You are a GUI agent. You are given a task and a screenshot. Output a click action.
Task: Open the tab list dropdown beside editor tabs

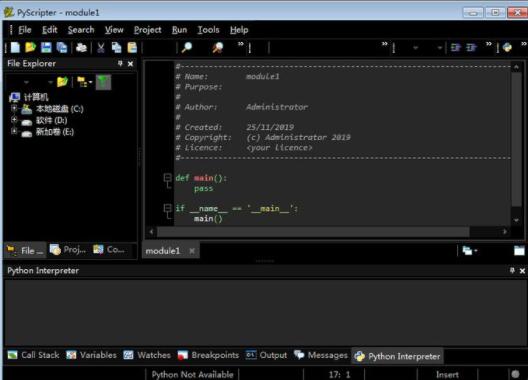tap(470, 251)
